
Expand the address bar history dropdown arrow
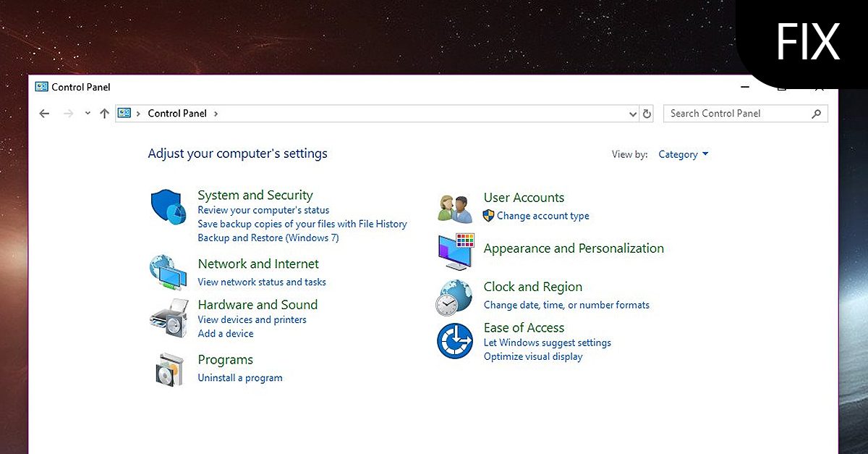click(x=633, y=113)
